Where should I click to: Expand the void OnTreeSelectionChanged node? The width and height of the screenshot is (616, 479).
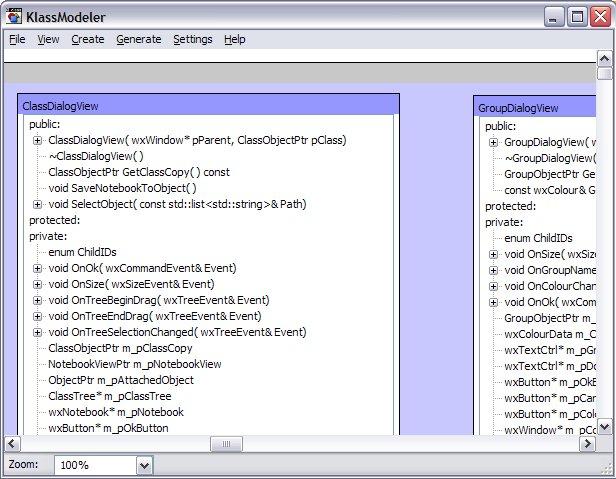coord(37,332)
